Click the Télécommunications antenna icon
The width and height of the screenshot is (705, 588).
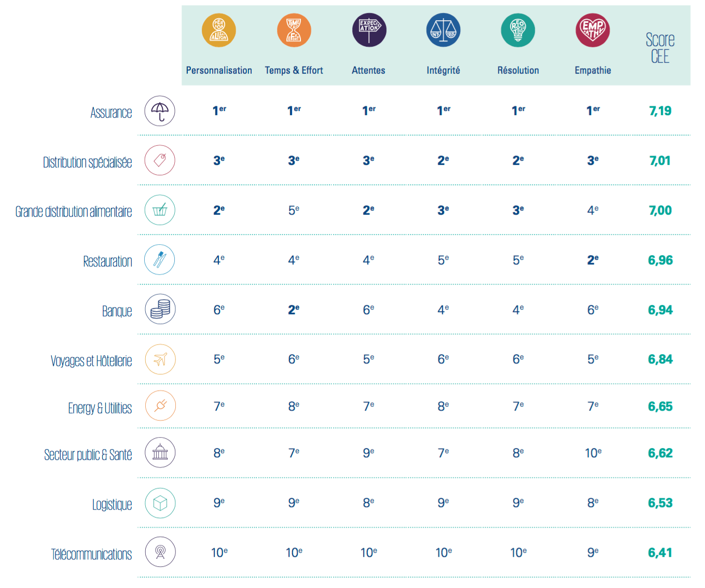[160, 552]
